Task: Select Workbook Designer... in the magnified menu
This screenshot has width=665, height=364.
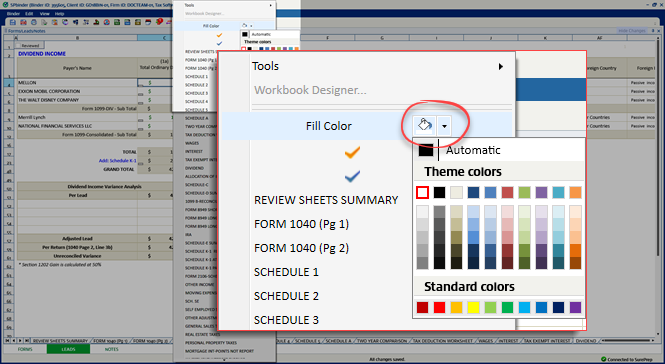Action: (x=310, y=90)
